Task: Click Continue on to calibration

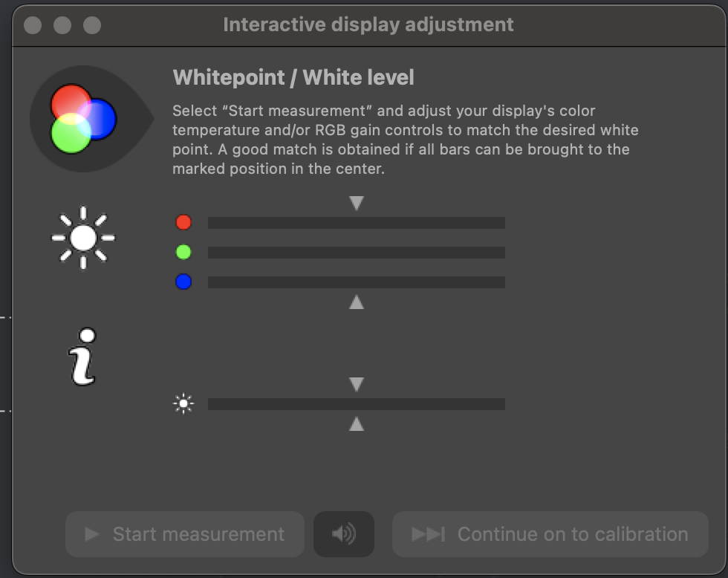Action: click(550, 534)
